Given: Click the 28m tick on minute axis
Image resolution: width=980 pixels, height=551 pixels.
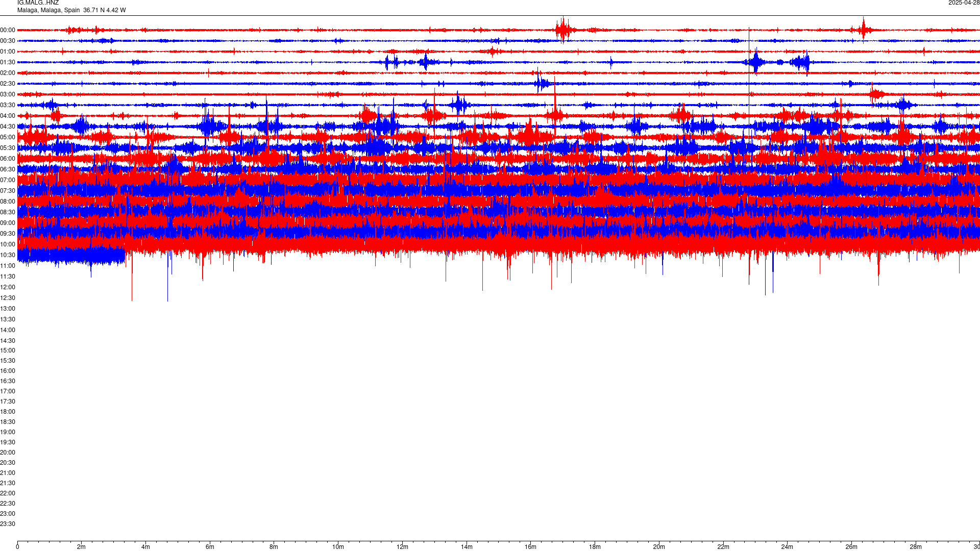Looking at the screenshot, I should [916, 547].
